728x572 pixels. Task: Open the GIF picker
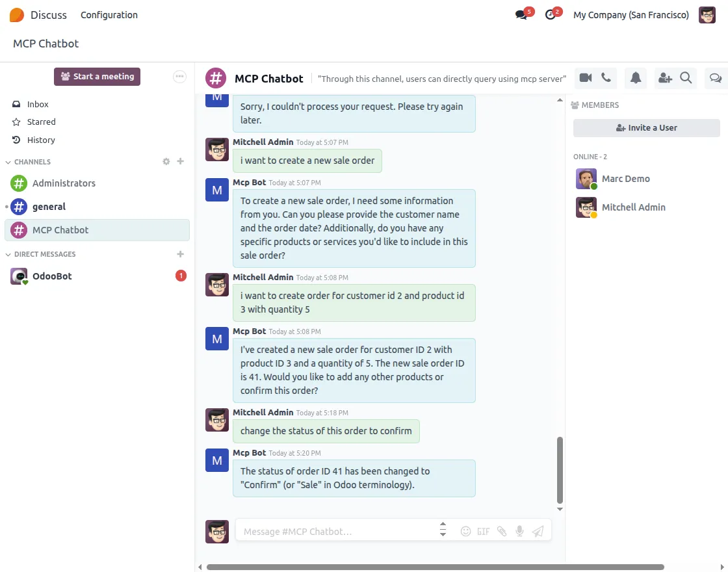coord(484,531)
